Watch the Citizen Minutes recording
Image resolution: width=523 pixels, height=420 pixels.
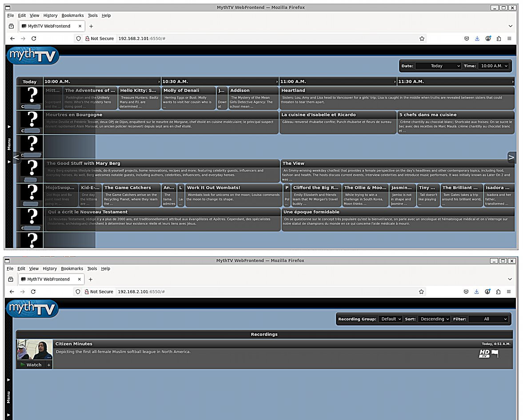31,365
